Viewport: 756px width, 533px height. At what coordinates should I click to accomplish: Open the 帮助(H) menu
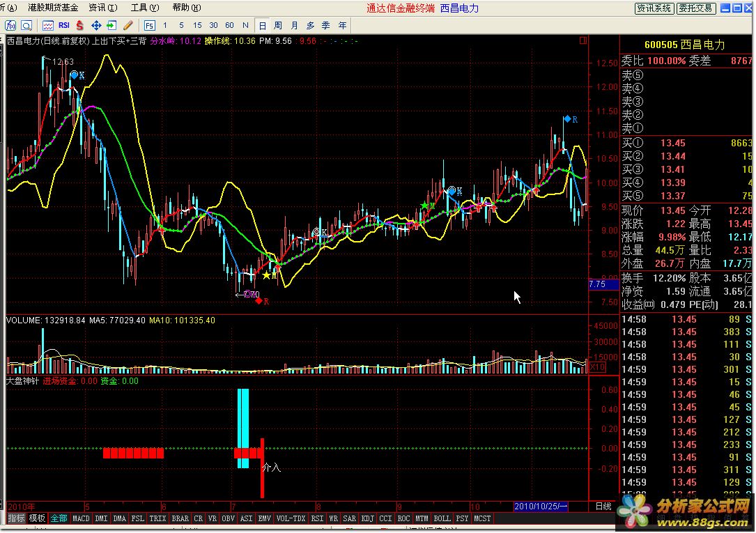click(187, 8)
